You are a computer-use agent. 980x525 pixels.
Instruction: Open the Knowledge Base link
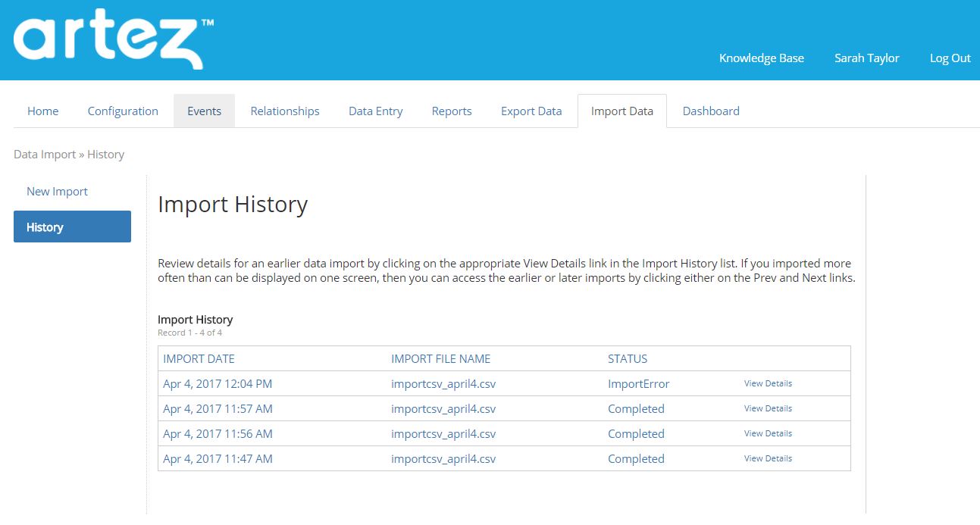click(x=761, y=58)
